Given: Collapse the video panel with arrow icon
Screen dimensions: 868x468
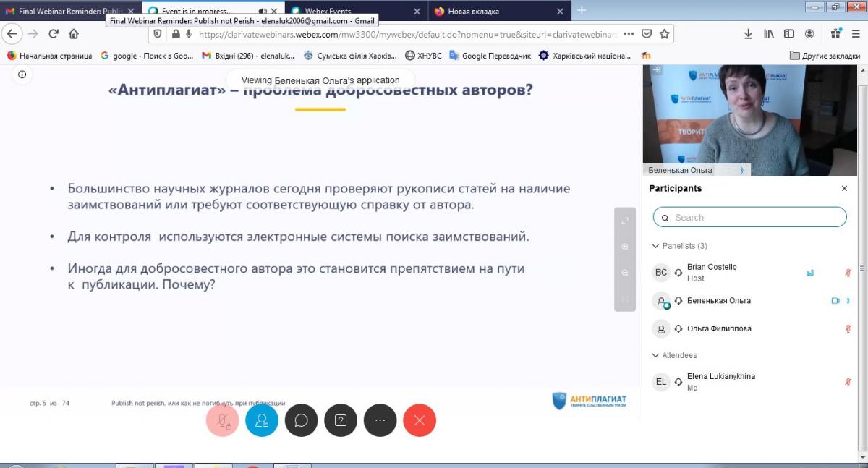Looking at the screenshot, I should pos(656,70).
